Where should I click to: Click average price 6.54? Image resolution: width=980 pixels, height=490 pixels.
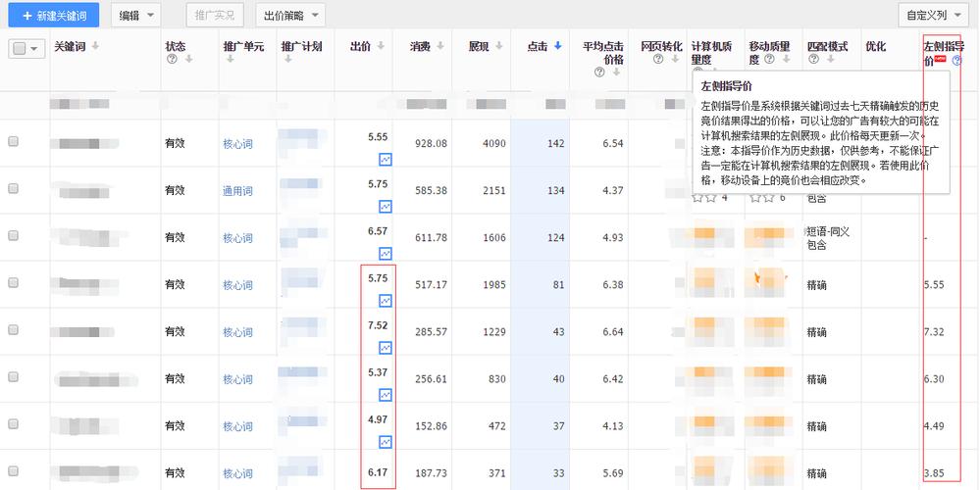[612, 143]
